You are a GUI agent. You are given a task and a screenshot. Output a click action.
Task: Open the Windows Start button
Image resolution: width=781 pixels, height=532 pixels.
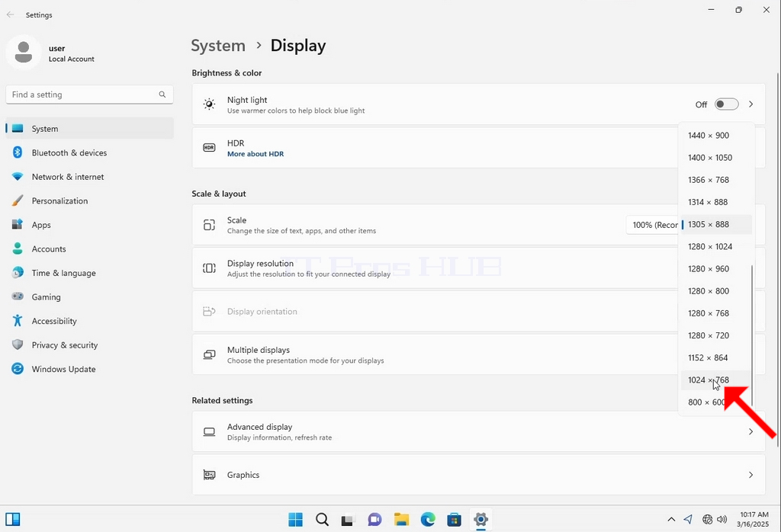295,520
